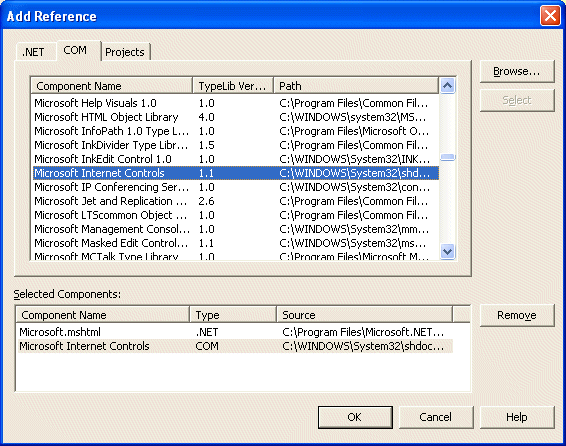Click the Select button

[x=517, y=100]
